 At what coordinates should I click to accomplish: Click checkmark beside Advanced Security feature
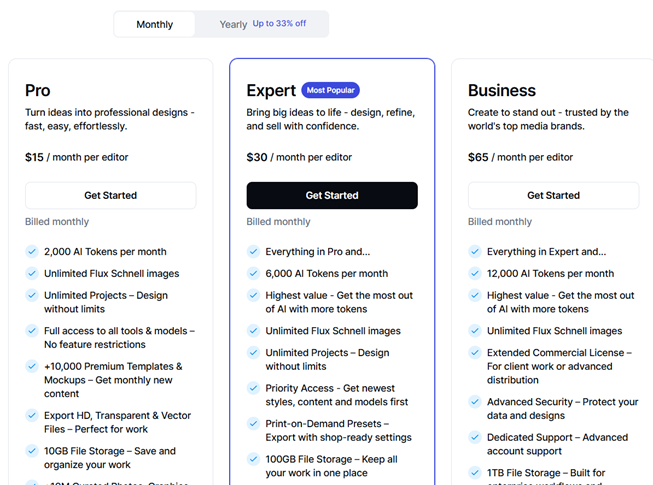point(475,402)
